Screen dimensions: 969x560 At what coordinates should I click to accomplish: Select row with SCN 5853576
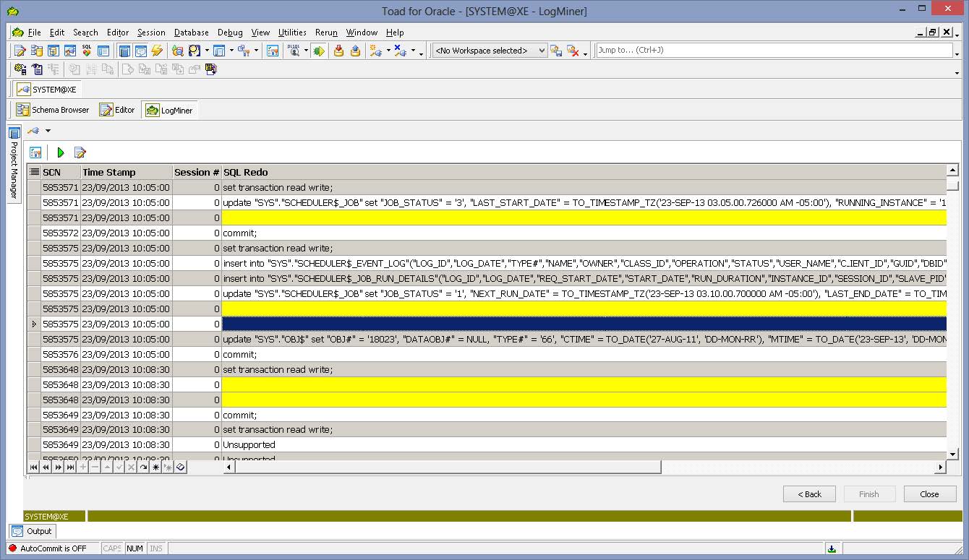click(x=487, y=354)
